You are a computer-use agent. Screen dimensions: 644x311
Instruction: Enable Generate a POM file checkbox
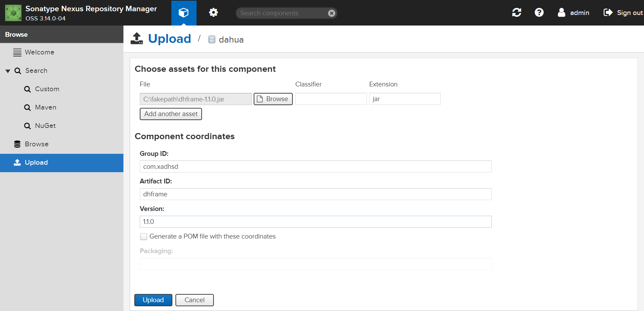tap(144, 236)
